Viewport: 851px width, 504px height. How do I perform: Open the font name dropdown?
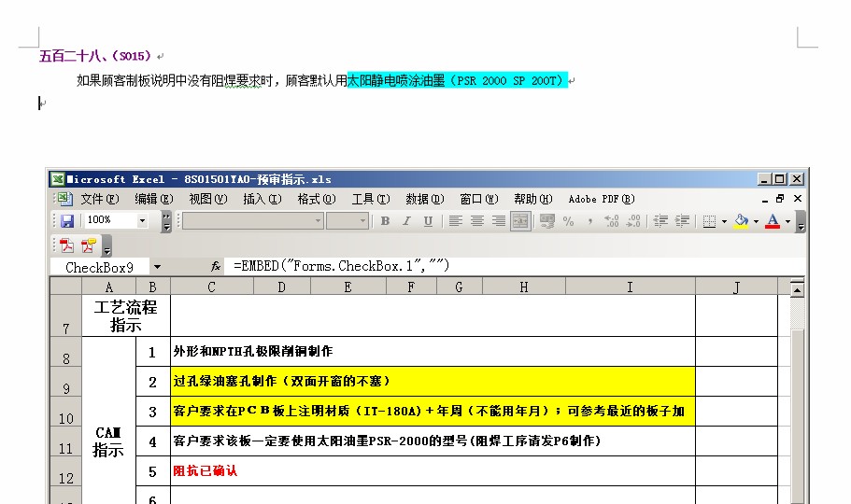[x=318, y=221]
